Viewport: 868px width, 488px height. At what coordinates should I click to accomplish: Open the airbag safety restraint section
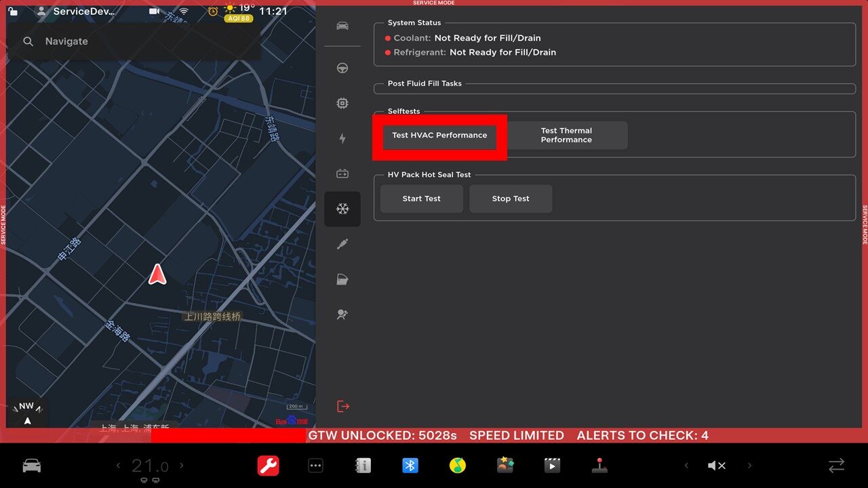(342, 314)
